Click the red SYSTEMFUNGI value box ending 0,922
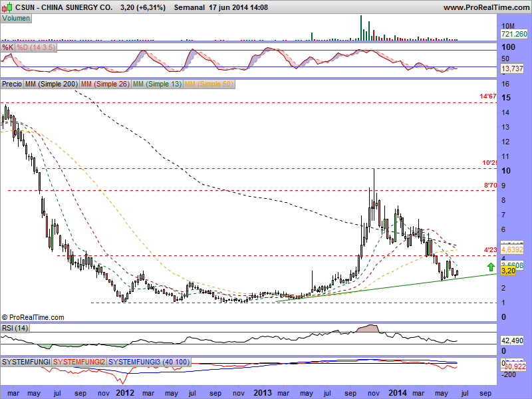Viewport: 532px width, 399px height. click(516, 366)
